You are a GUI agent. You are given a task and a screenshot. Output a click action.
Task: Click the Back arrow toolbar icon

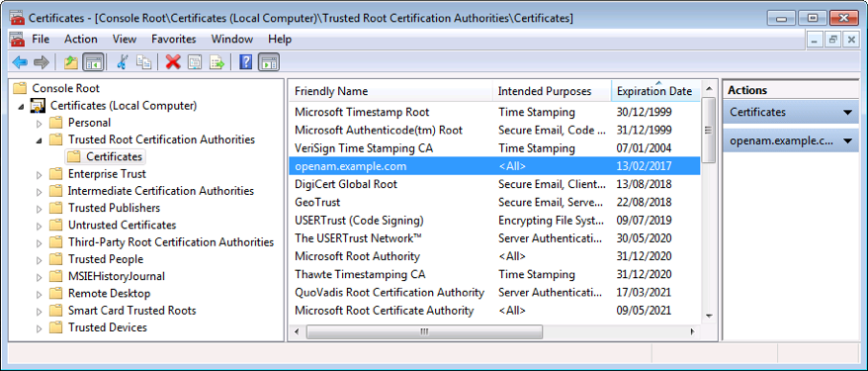coord(20,62)
